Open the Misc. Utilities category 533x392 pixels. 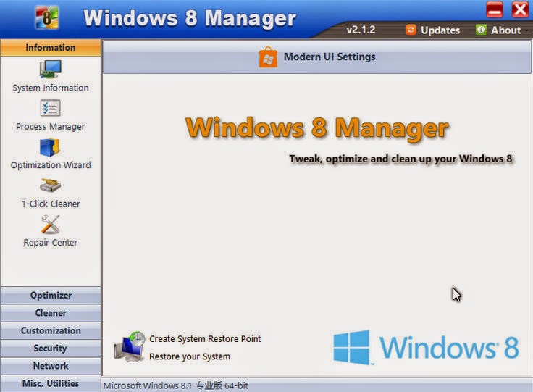point(51,383)
